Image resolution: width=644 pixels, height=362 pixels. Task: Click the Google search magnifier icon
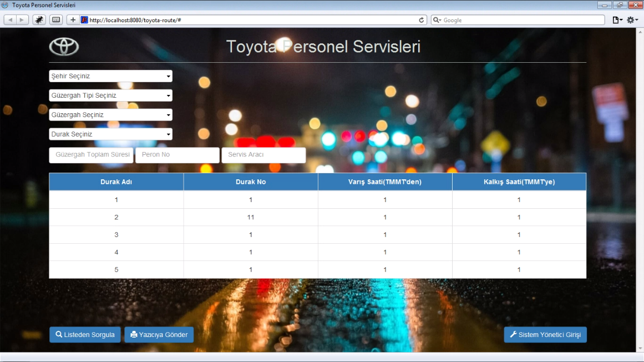coord(437,20)
